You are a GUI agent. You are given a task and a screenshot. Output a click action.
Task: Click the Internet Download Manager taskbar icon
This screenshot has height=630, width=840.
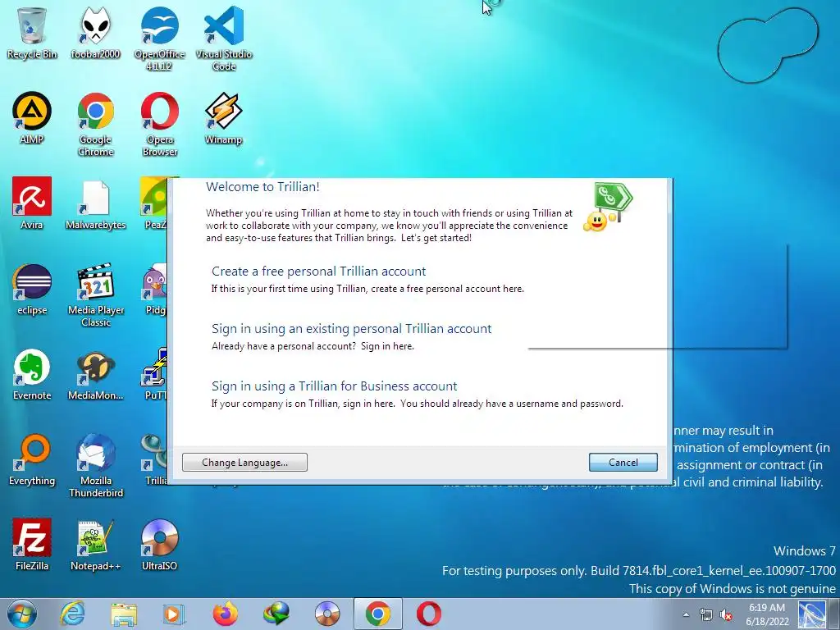pos(276,614)
